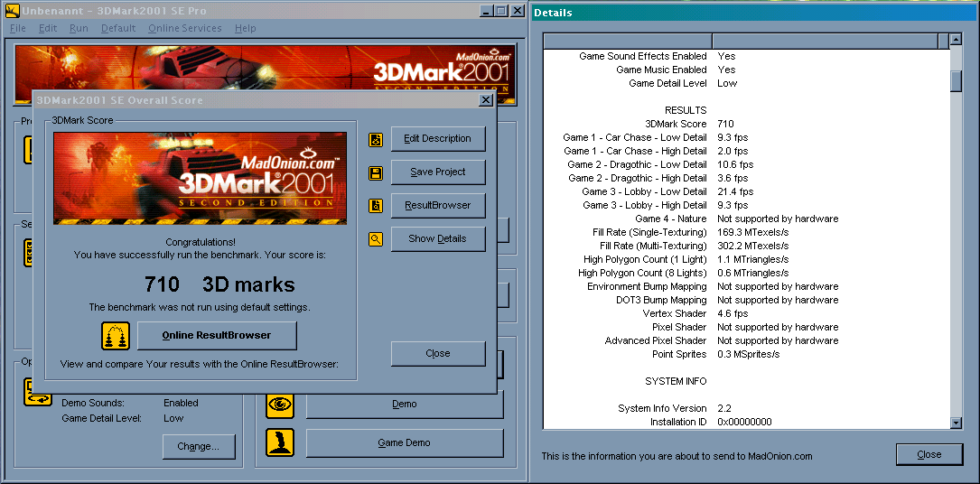Click Close button in Details window
Viewport: 980px width, 484px height.
point(929,454)
